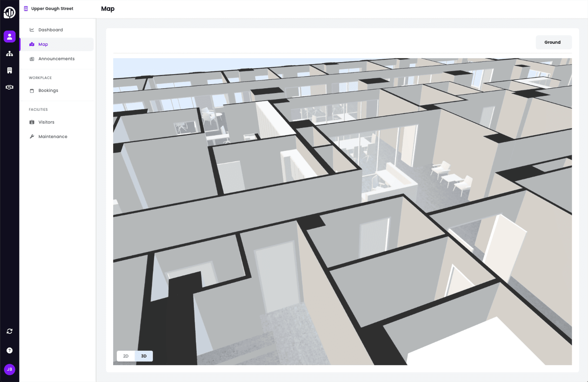Open the Bookings page
The image size is (588, 382).
(x=48, y=91)
